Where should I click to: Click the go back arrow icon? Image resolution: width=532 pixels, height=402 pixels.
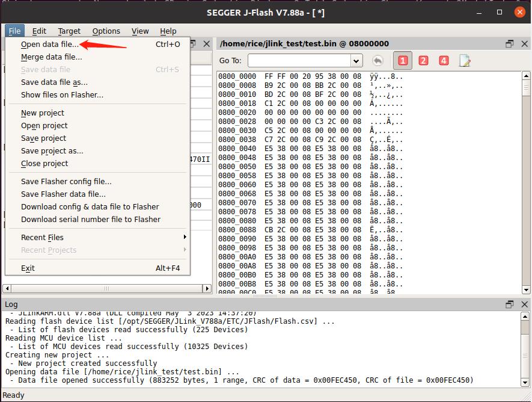coord(378,61)
